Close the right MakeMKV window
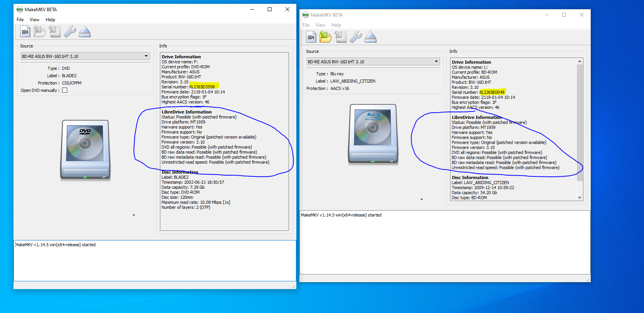Screen dimensions: 644x313 point(582,15)
